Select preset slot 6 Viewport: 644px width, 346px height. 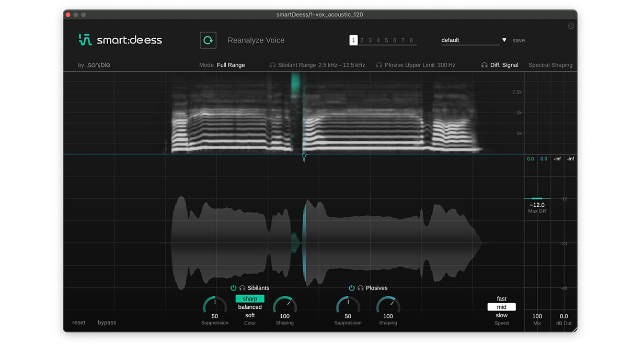[395, 40]
